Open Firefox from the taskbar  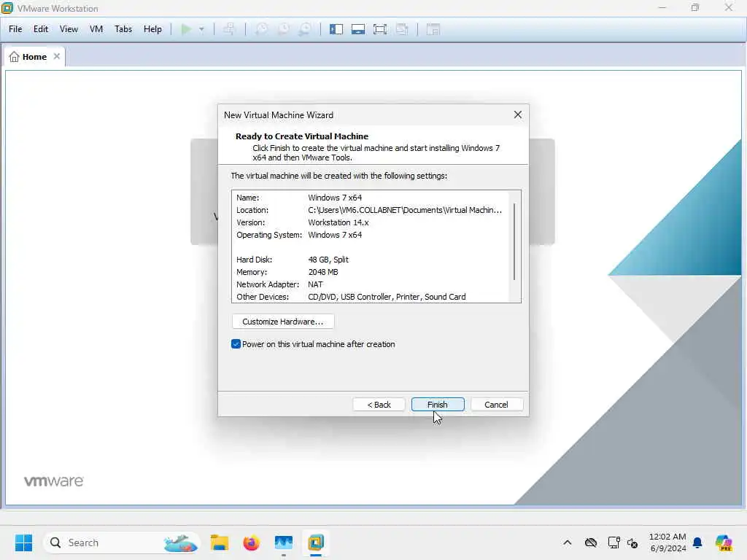[x=252, y=542]
